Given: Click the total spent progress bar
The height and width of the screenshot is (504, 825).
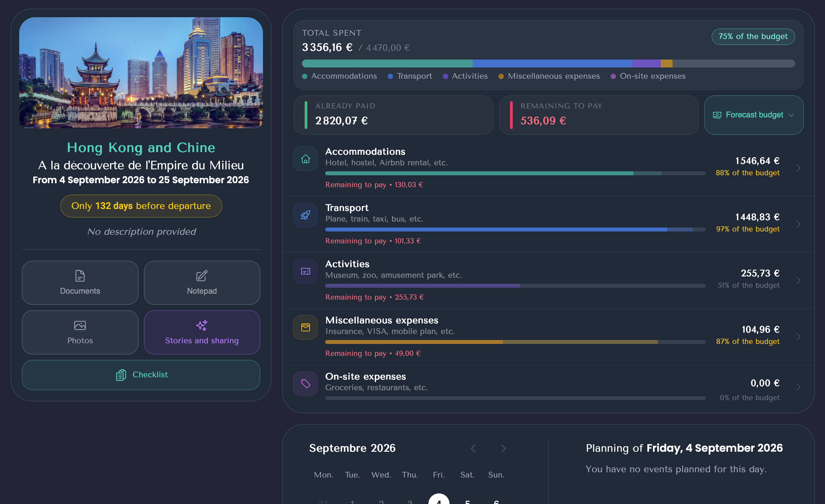Looking at the screenshot, I should (548, 63).
